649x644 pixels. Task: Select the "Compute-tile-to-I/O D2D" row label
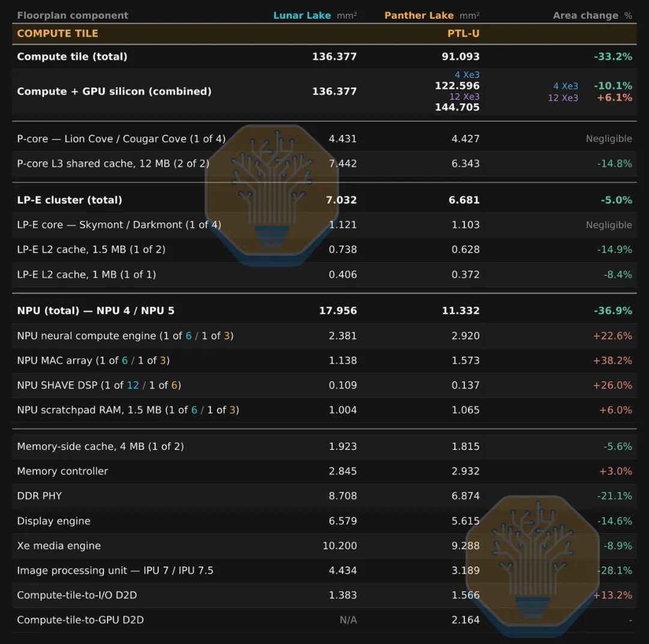point(77,595)
